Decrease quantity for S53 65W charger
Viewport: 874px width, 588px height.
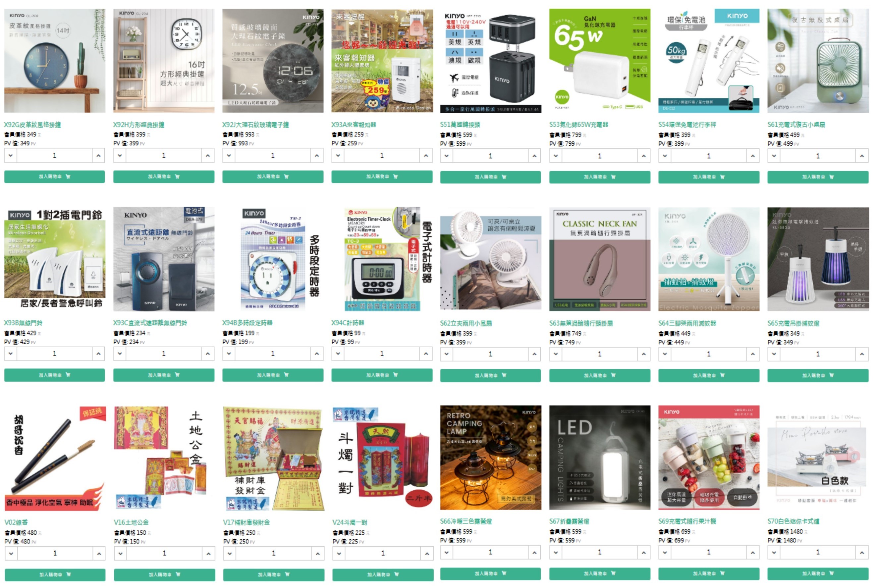[556, 156]
